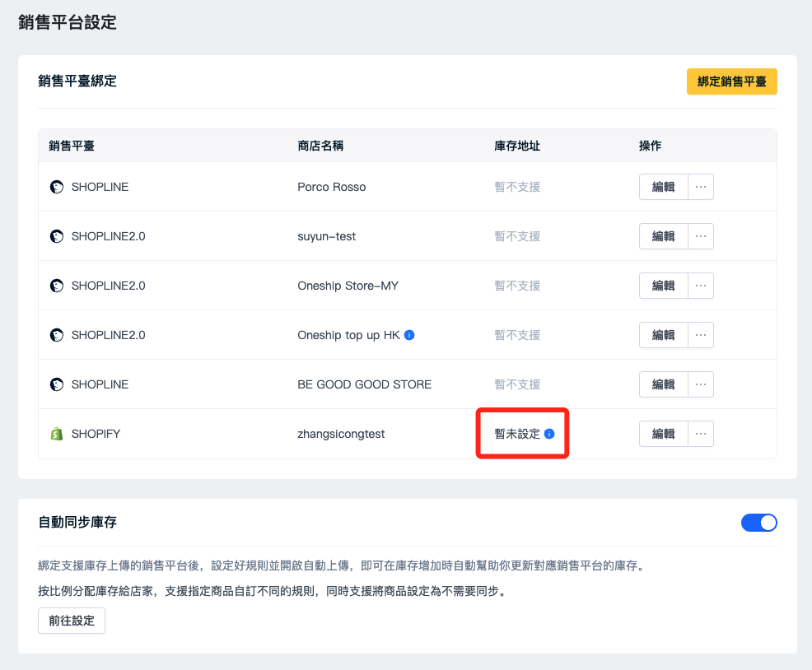812x670 pixels.
Task: Open more options for zhangsicongtest
Action: point(701,434)
